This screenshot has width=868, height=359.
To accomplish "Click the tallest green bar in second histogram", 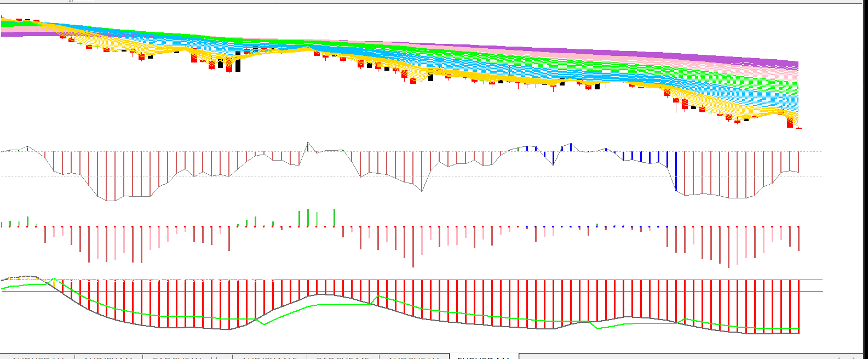I will (334, 217).
